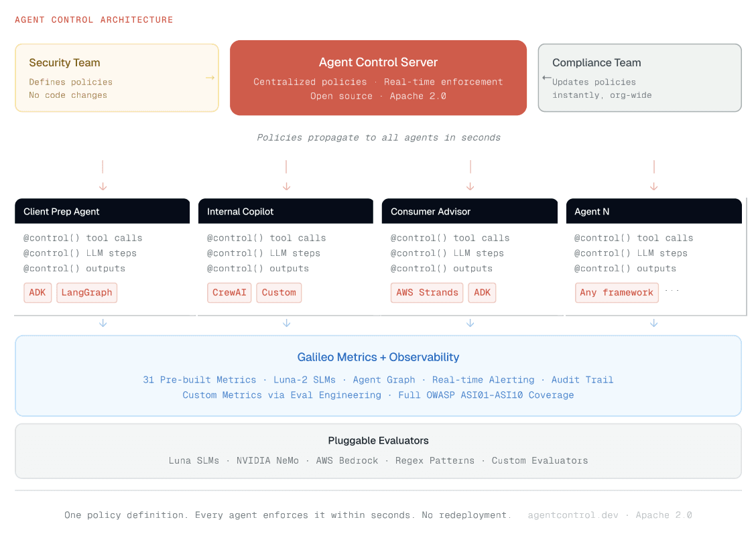Click the Any framework tag
This screenshot has height=536, width=756.
pyautogui.click(x=617, y=293)
